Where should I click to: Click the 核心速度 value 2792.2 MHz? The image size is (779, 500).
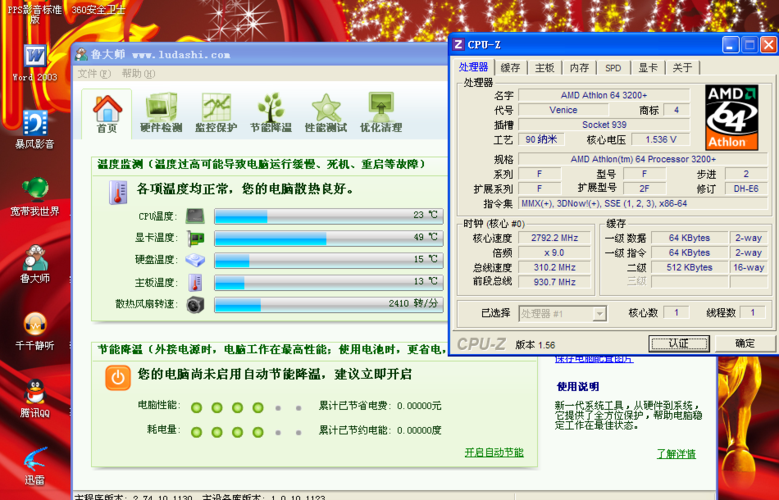tap(554, 238)
